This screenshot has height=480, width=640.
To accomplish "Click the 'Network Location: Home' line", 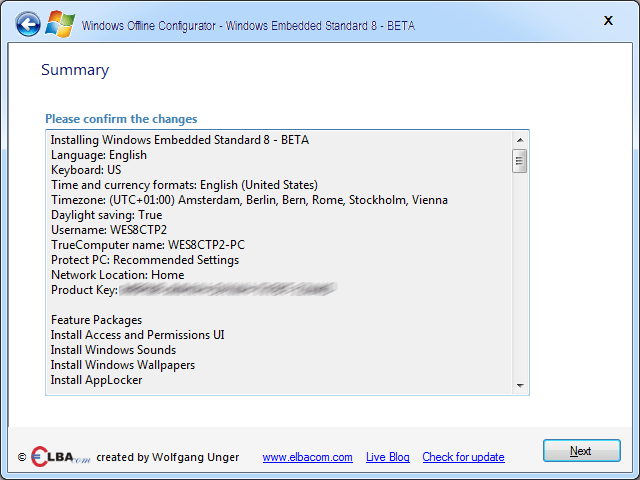I will (x=118, y=275).
